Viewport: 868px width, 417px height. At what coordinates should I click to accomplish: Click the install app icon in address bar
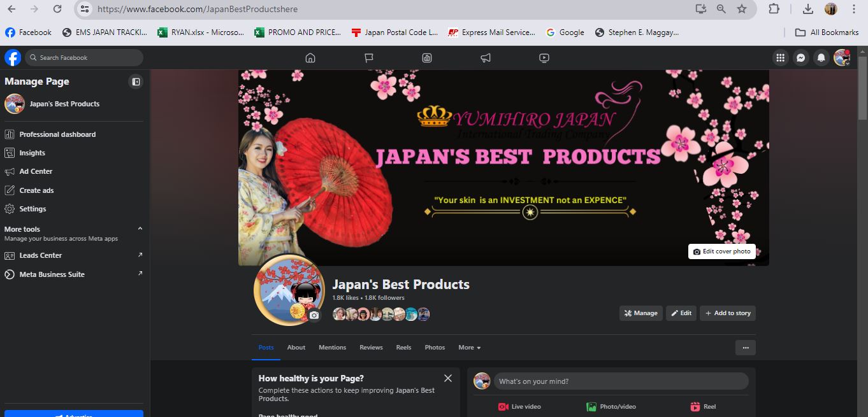coord(701,9)
